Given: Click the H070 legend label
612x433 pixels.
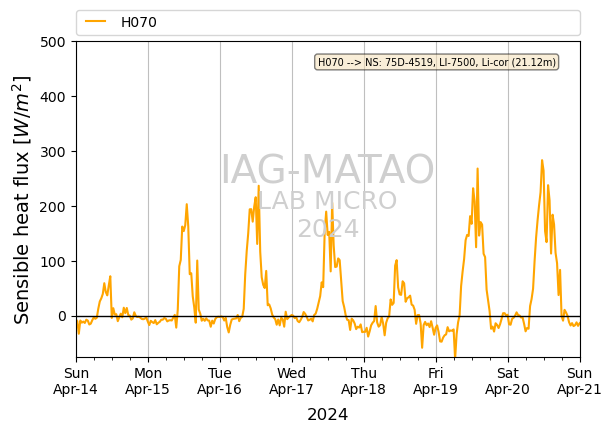Looking at the screenshot, I should click(x=139, y=22).
